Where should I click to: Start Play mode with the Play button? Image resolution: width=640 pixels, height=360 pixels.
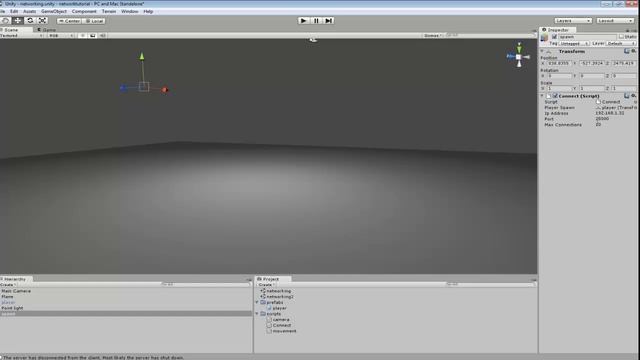[303, 20]
